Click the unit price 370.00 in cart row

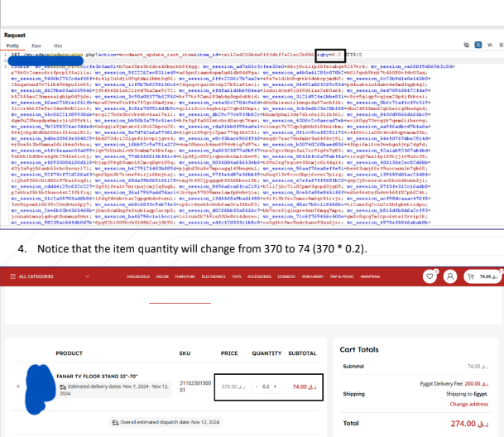233,387
